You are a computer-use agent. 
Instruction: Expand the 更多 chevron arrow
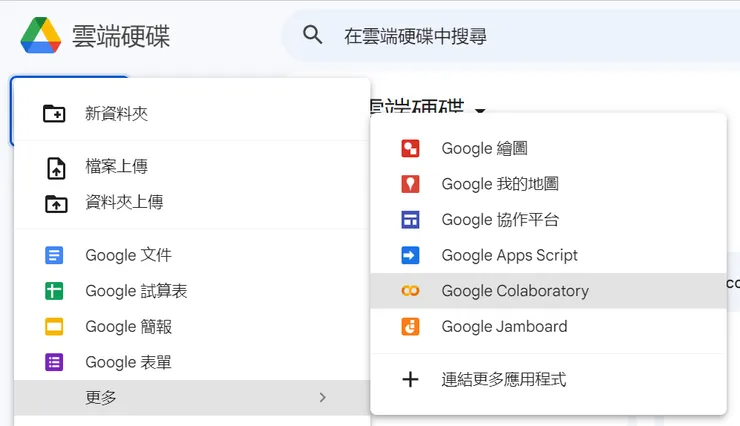coord(322,398)
